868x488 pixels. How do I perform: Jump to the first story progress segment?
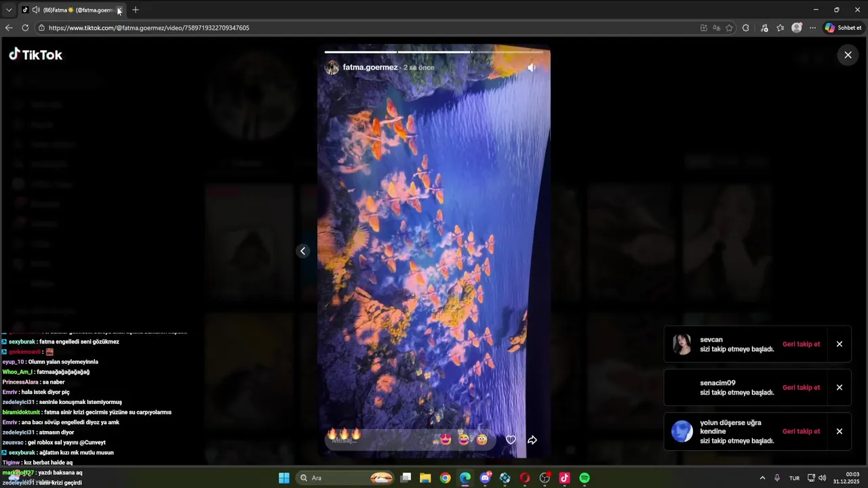[x=360, y=52]
